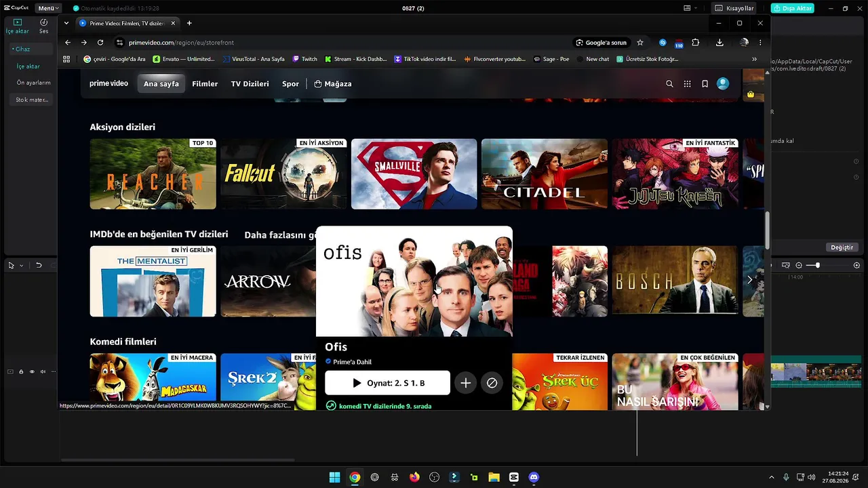The width and height of the screenshot is (868, 488).
Task: Click the Chrome address bar URL
Action: click(x=181, y=43)
